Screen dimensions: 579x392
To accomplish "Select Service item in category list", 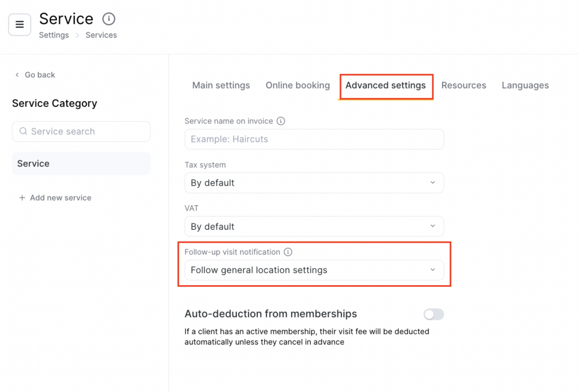I will point(81,163).
